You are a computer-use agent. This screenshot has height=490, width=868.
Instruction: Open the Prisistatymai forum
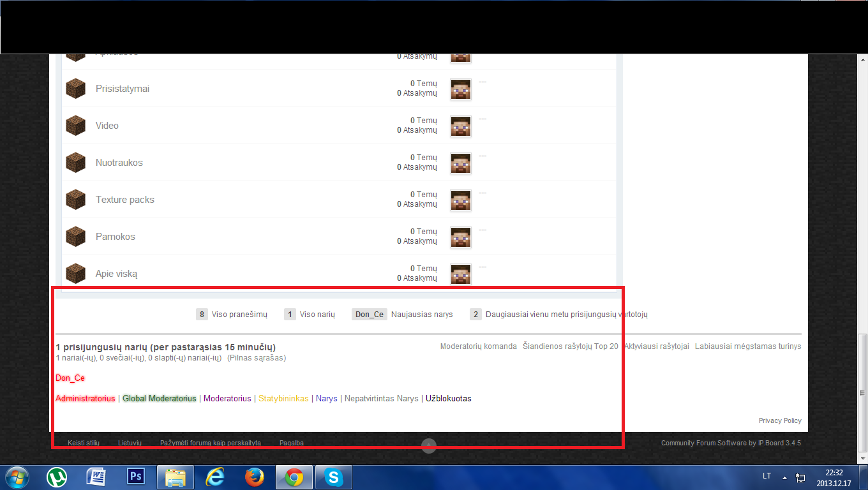(123, 89)
